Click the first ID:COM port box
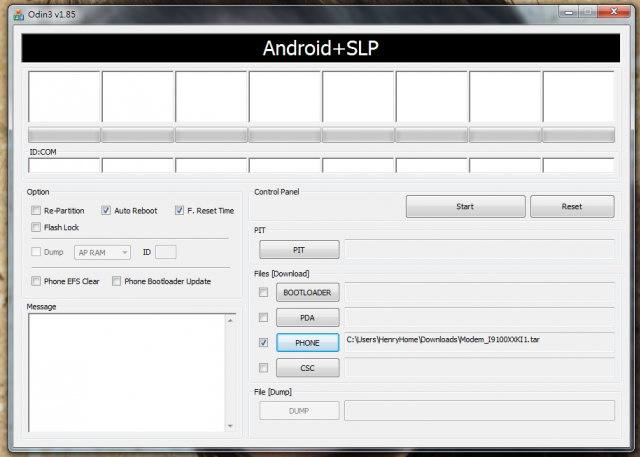Image resolution: width=640 pixels, height=457 pixels. pos(64,166)
